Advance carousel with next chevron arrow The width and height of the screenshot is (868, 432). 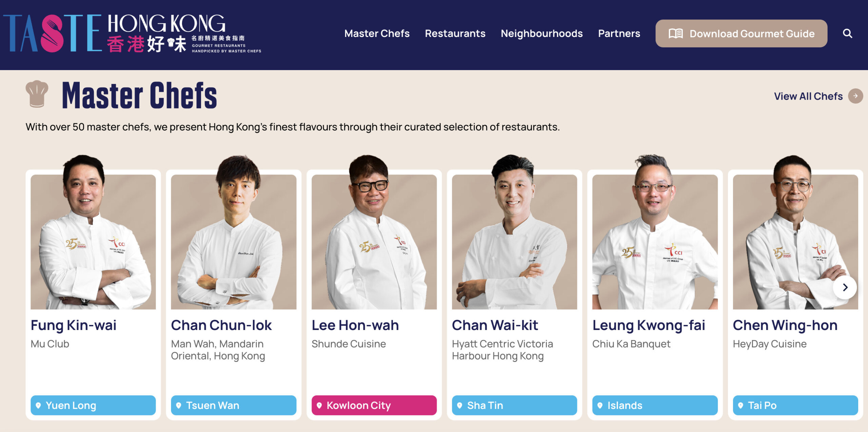[x=845, y=287]
